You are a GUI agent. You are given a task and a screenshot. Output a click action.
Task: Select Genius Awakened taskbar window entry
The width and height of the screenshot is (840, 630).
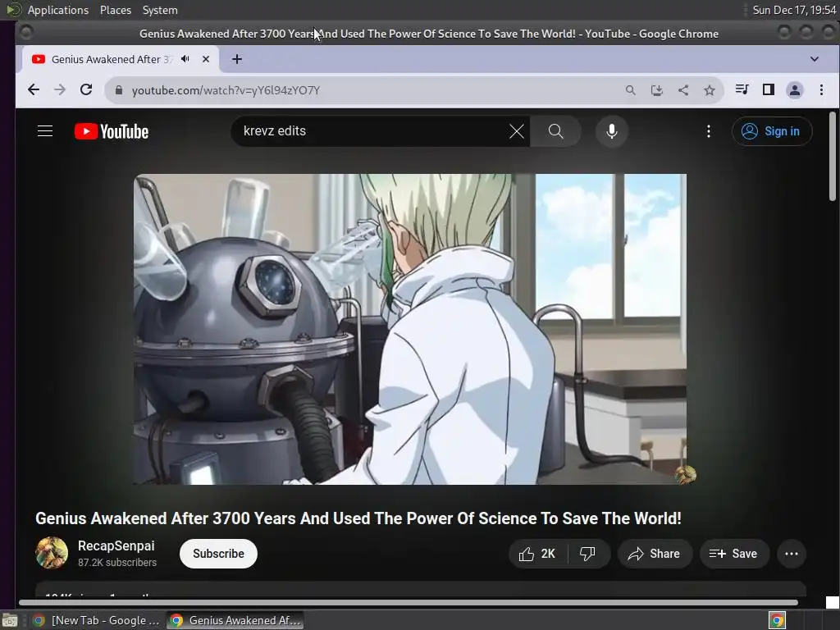click(x=235, y=620)
